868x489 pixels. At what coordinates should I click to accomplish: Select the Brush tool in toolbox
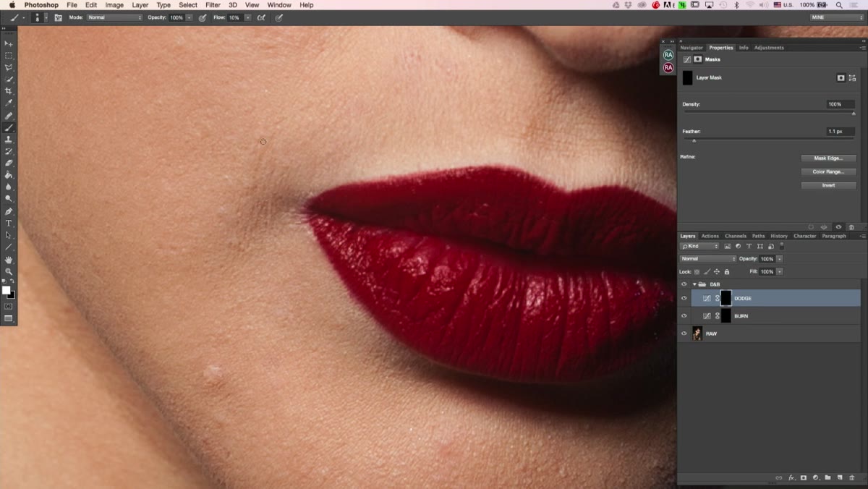(x=9, y=127)
